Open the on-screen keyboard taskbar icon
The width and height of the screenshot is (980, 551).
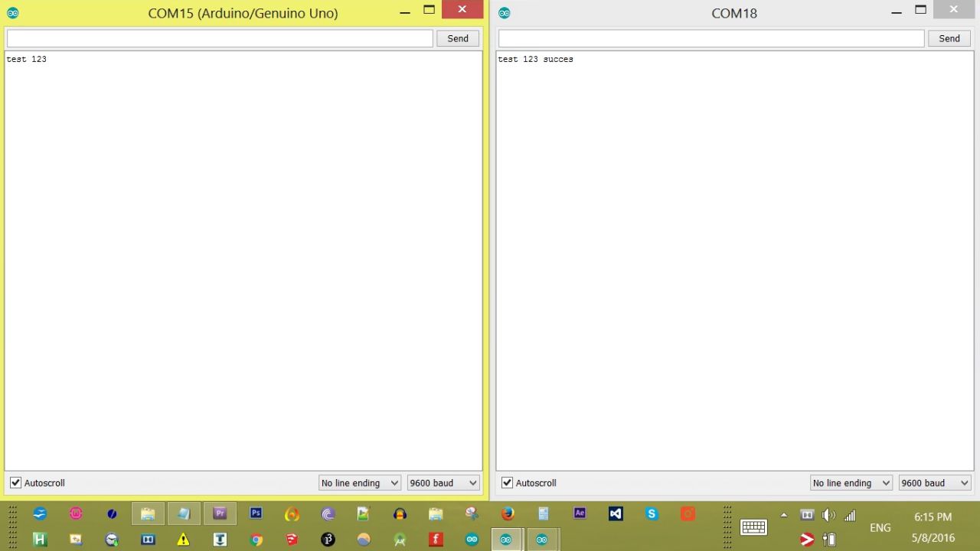tap(753, 527)
